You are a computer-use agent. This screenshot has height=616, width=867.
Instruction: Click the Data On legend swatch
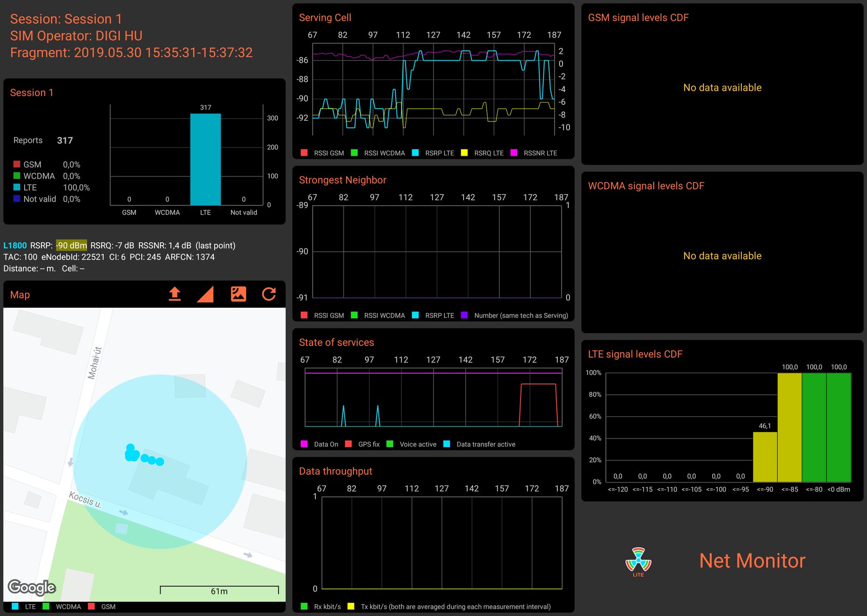[304, 444]
